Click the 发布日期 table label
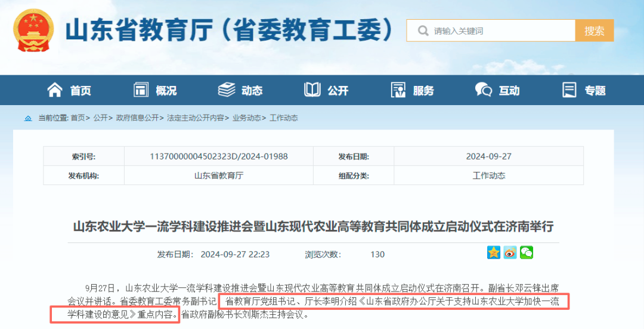Image resolution: width=644 pixels, height=329 pixels. tap(353, 156)
